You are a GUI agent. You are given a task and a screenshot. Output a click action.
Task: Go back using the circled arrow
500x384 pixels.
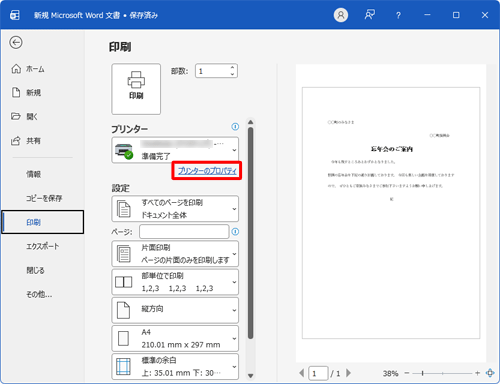pos(16,43)
